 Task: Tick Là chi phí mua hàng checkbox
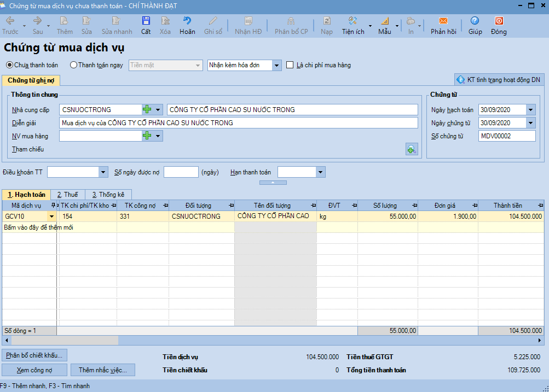(290, 65)
